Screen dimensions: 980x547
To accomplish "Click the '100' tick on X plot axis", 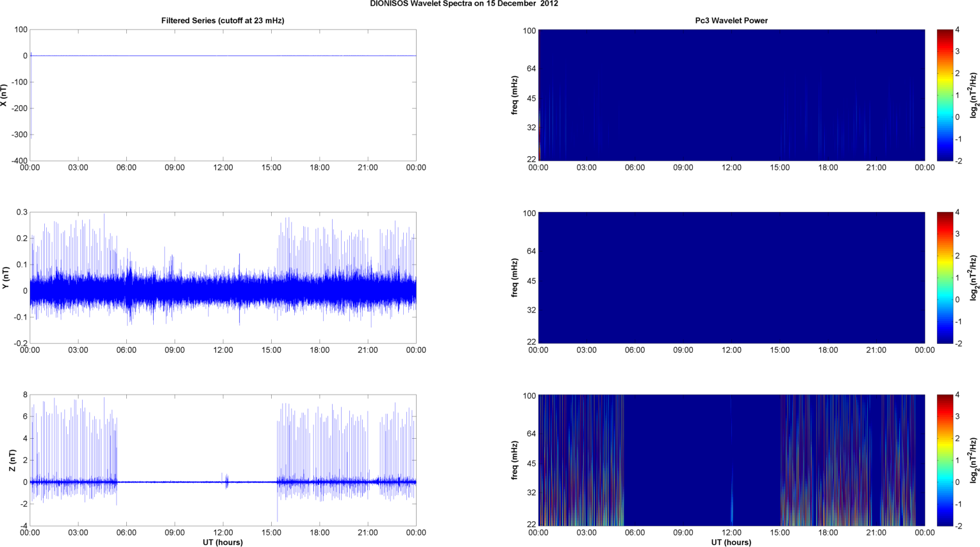I will point(21,29).
